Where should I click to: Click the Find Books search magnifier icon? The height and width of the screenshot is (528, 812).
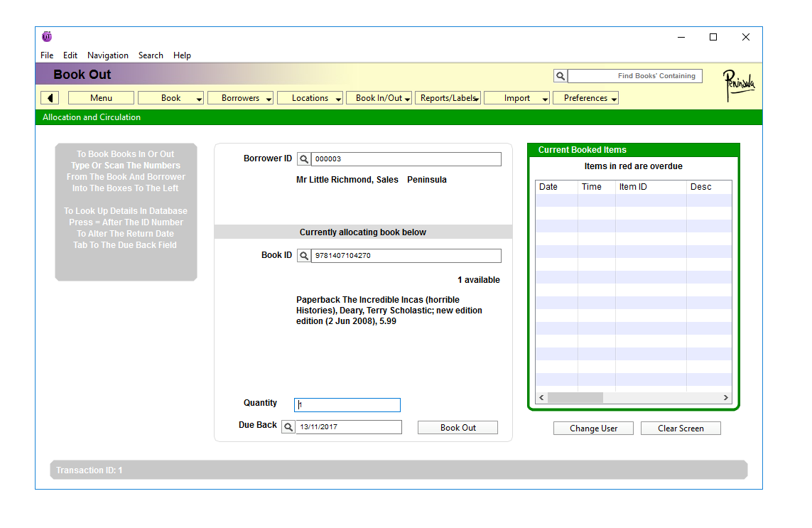point(561,76)
